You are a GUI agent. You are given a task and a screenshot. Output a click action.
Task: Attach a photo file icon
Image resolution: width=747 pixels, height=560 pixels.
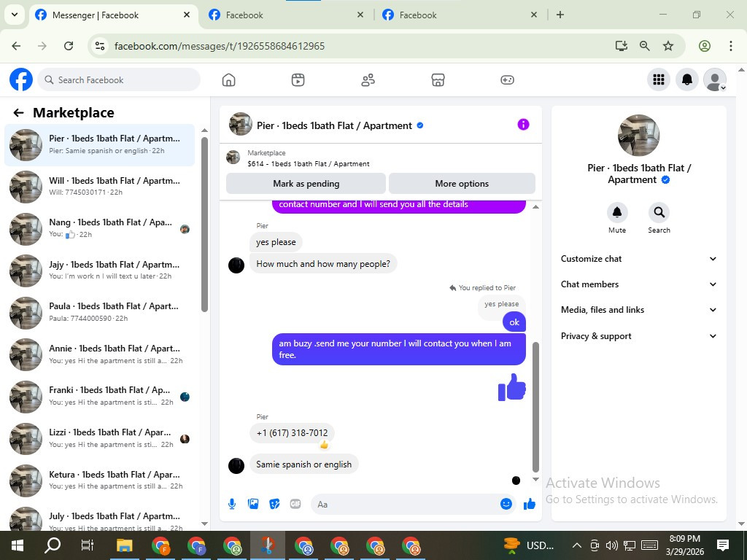coord(253,504)
